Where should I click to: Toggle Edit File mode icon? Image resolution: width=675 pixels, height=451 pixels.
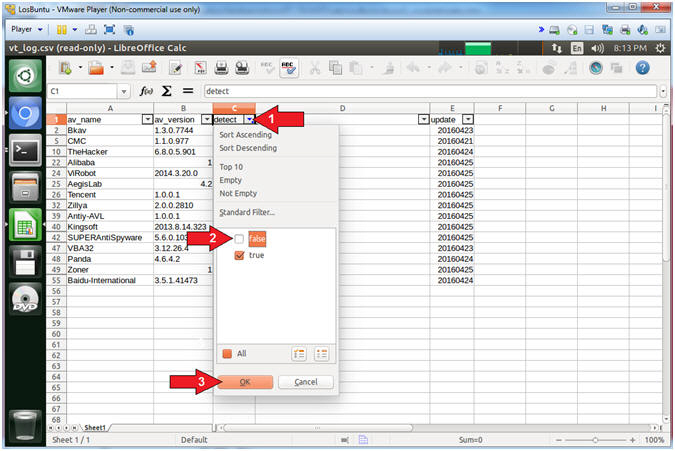tap(176, 68)
